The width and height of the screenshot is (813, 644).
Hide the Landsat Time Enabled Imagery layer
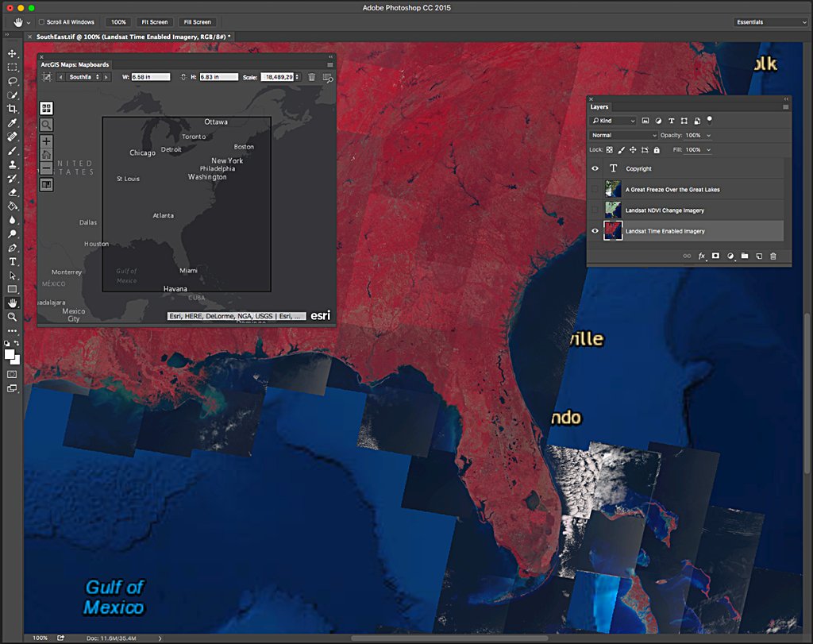[x=595, y=231]
